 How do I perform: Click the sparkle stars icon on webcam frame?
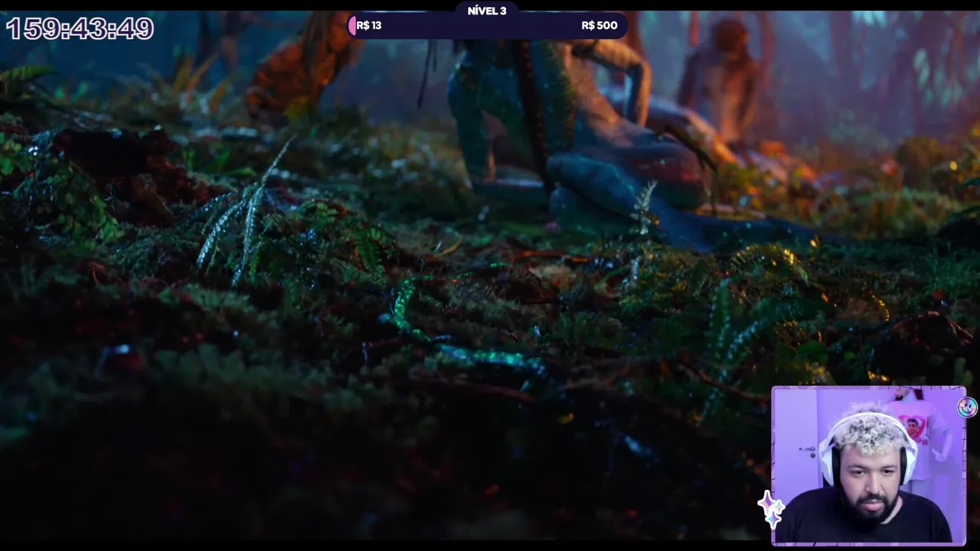point(771,510)
